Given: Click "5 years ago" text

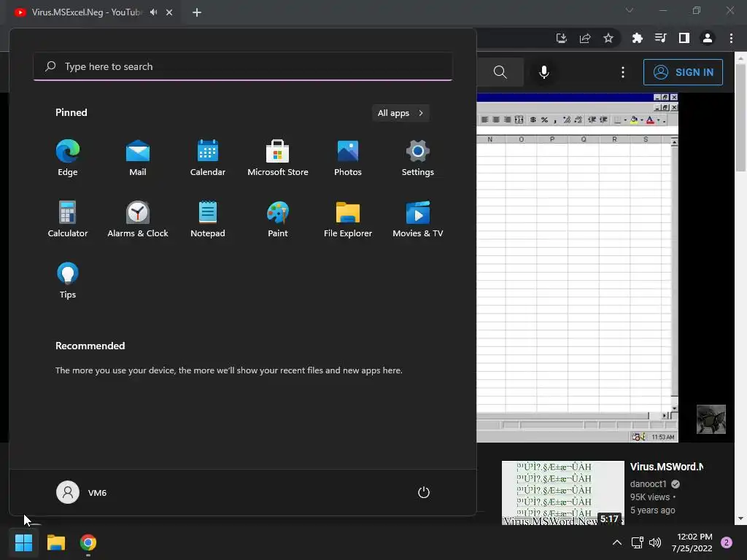Looking at the screenshot, I should click(x=653, y=510).
